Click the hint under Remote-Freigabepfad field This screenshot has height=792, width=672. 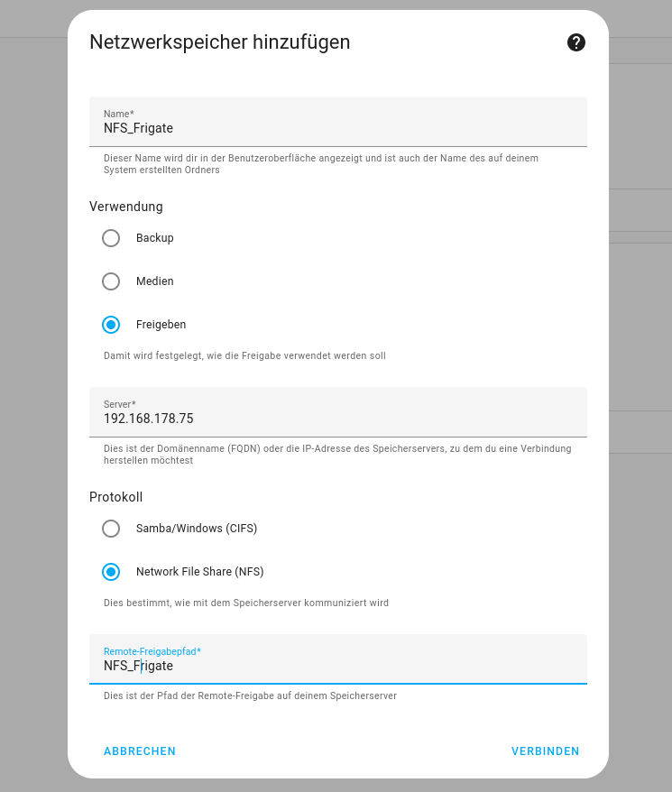[250, 695]
